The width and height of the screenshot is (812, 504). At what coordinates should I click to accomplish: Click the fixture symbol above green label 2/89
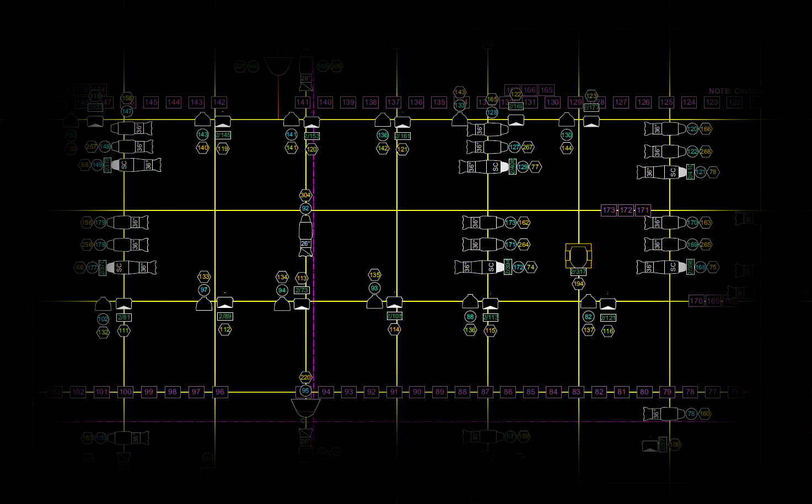224,302
